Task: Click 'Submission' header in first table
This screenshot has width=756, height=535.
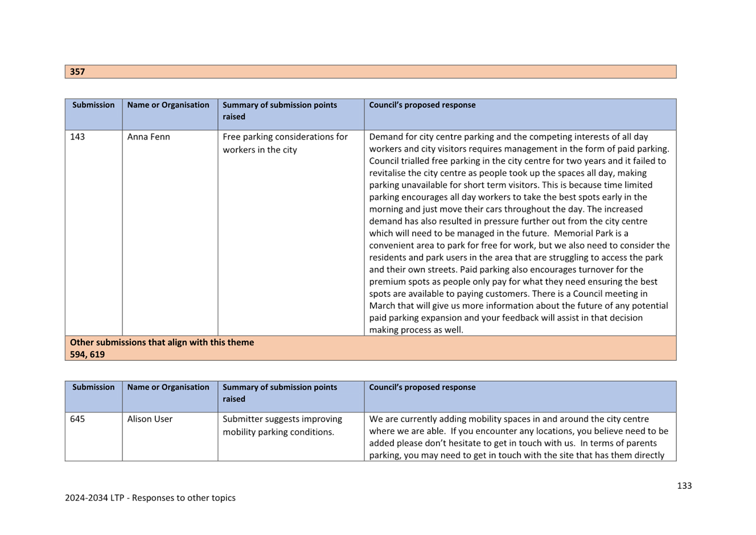Action: (x=93, y=105)
